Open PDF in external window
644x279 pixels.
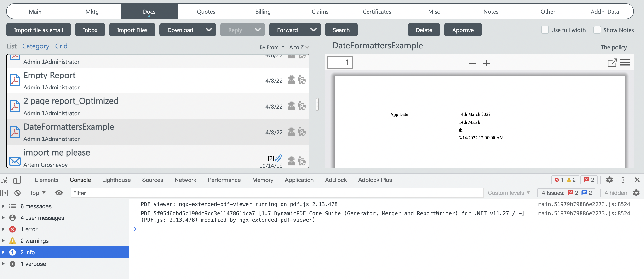point(612,63)
